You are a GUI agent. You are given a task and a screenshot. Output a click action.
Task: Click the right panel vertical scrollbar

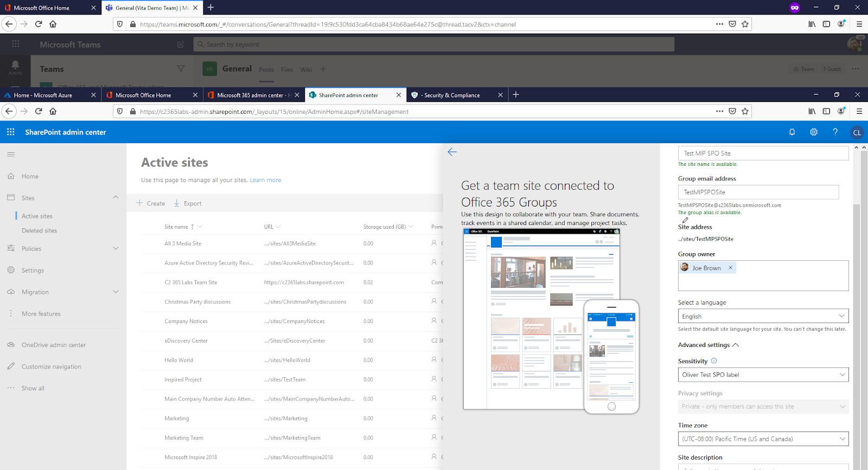857,336
